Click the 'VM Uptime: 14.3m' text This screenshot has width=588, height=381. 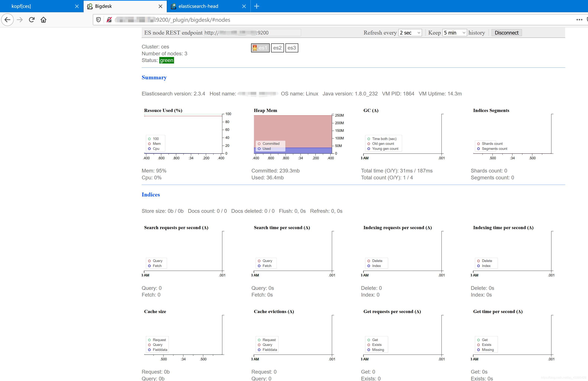tap(440, 94)
